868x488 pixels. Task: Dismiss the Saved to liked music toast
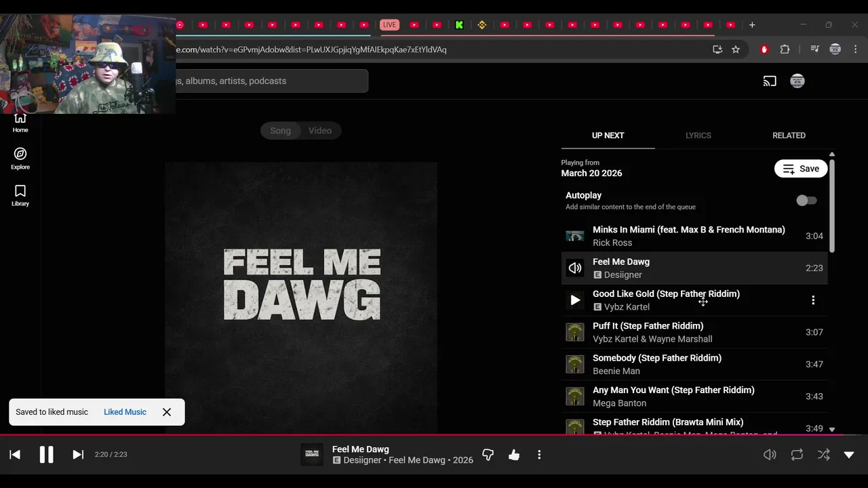167,412
